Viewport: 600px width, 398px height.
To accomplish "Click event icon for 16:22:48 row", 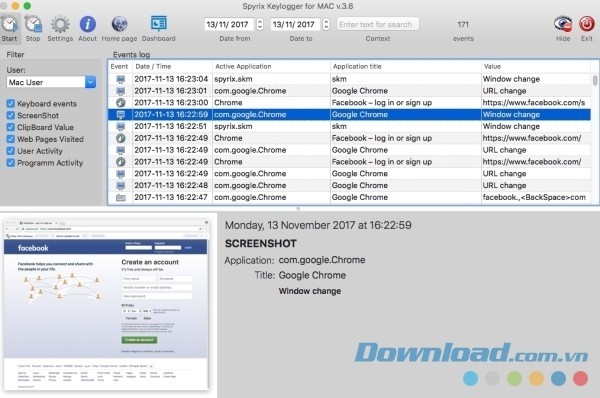I will [121, 186].
